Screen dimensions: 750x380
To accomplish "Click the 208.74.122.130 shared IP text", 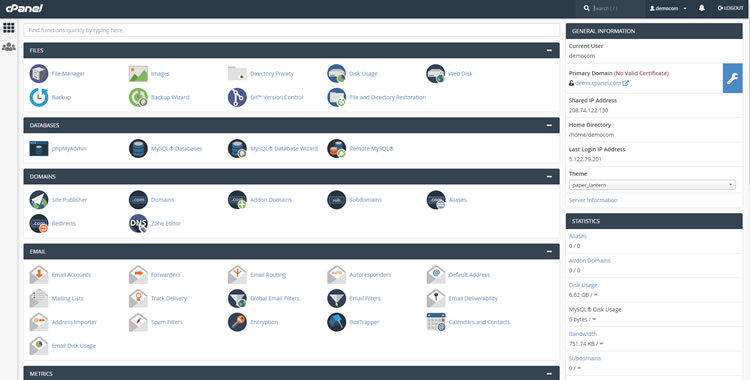I will click(588, 110).
